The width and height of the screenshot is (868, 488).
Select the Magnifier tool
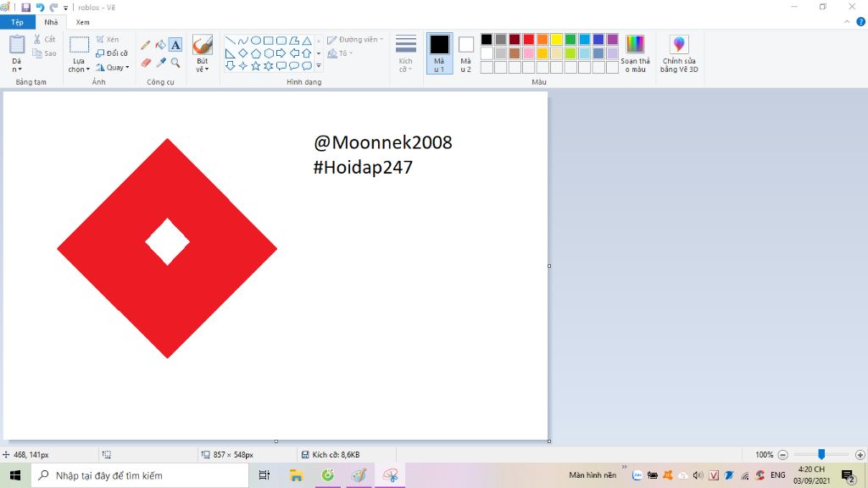pyautogui.click(x=175, y=63)
